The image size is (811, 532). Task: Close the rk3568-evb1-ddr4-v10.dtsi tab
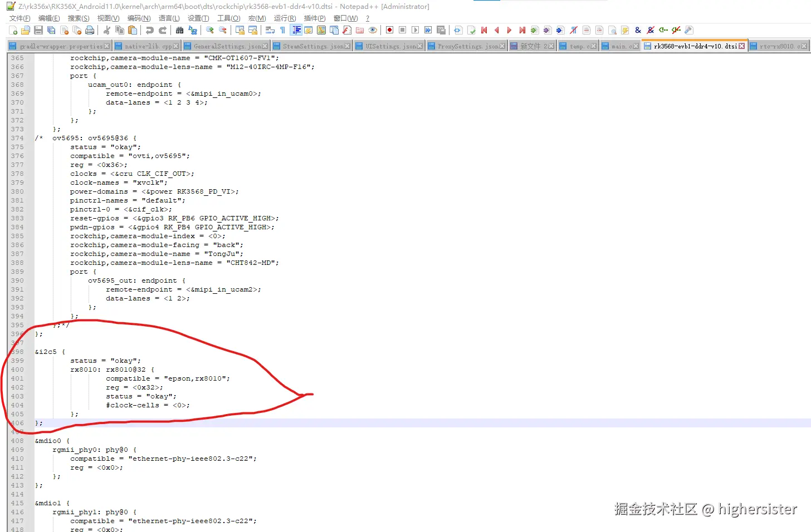tap(741, 46)
